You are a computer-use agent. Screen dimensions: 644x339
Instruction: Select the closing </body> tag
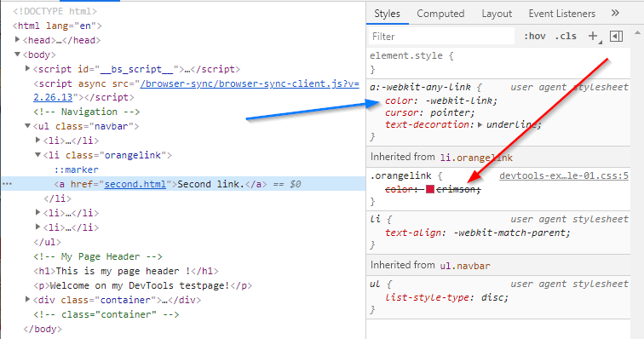click(43, 329)
